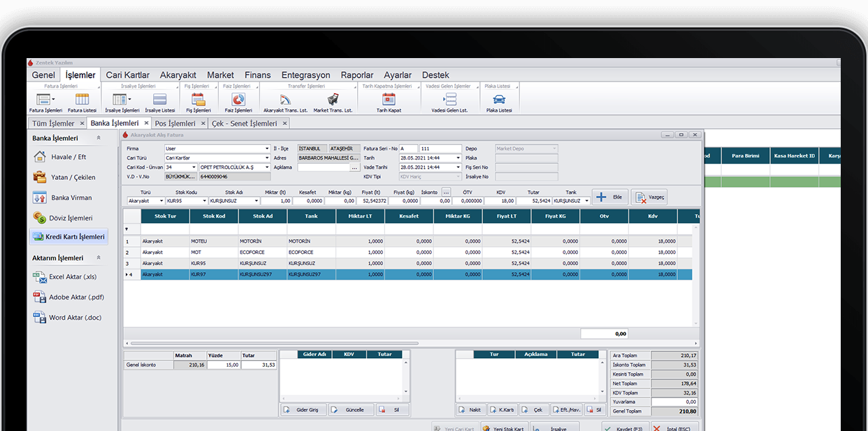The image size is (868, 431).
Task: Open the Stok Kodu combo box
Action: (x=204, y=201)
